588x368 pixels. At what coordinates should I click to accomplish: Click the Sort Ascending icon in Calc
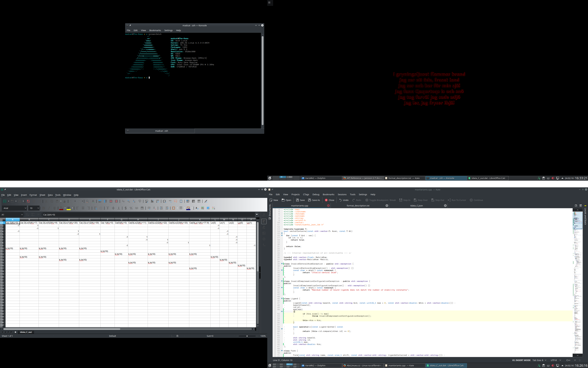(128, 201)
